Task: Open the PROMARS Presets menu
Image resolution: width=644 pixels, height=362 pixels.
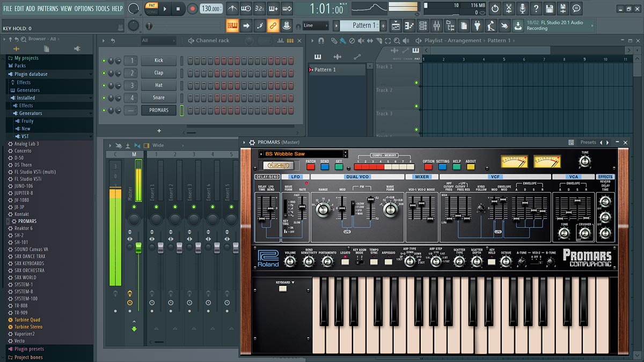Action: coord(588,143)
